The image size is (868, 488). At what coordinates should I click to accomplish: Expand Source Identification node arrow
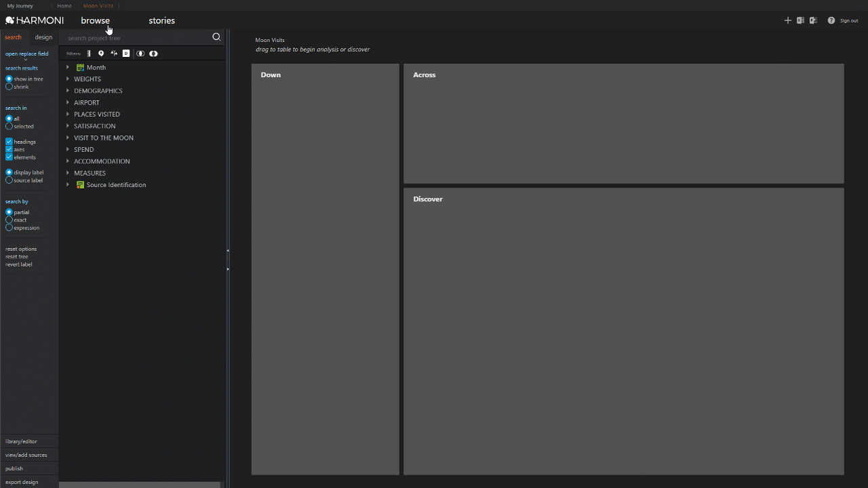tap(68, 184)
